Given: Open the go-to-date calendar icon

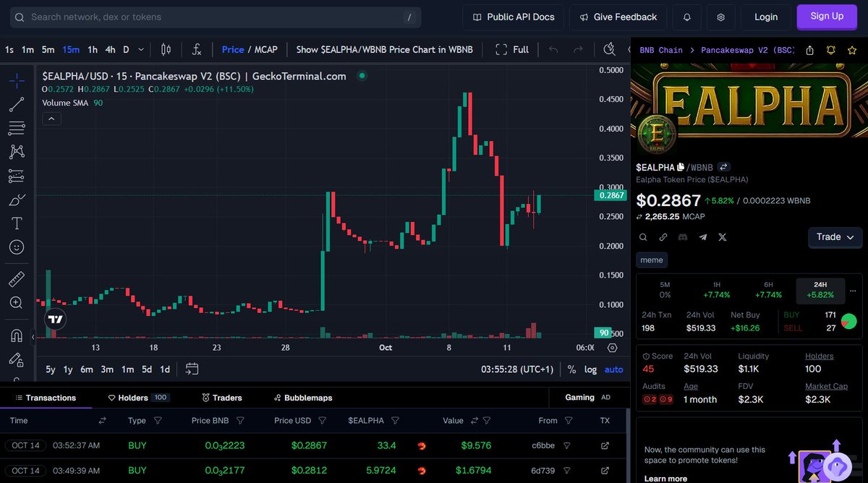Looking at the screenshot, I should 192,369.
